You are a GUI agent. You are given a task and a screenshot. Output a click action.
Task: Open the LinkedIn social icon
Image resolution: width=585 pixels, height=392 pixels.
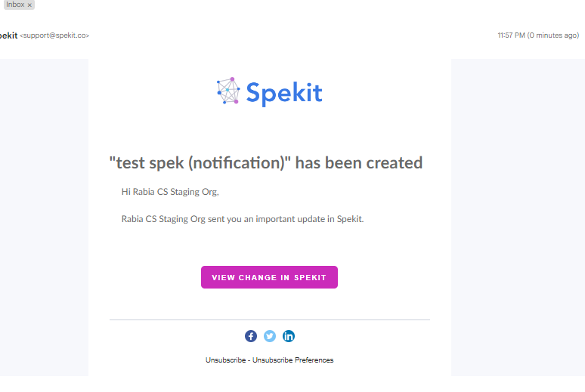(289, 336)
